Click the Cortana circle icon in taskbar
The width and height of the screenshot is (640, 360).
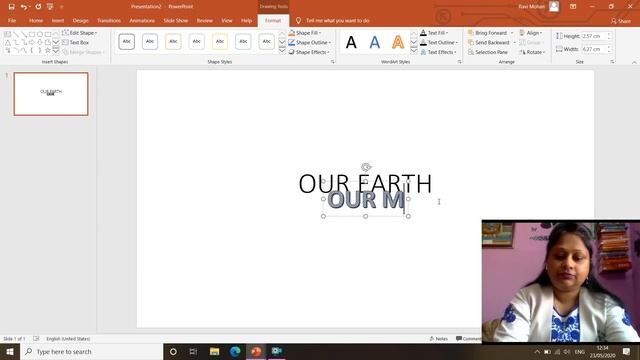(173, 351)
